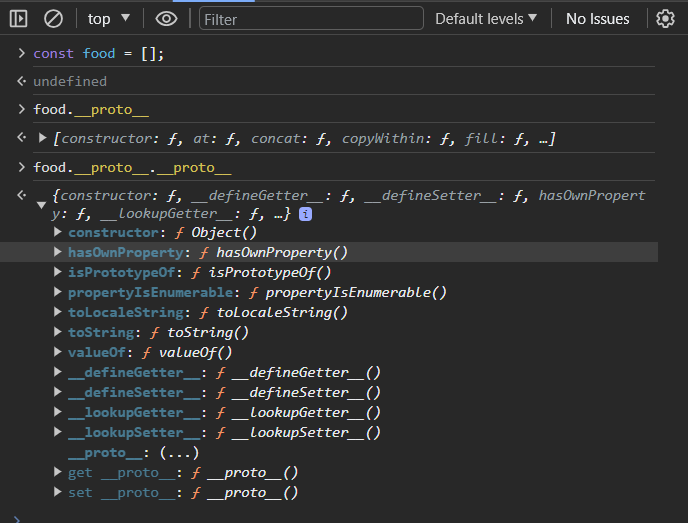688x523 pixels.
Task: Click the blue info icon beside the object
Action: (x=305, y=214)
